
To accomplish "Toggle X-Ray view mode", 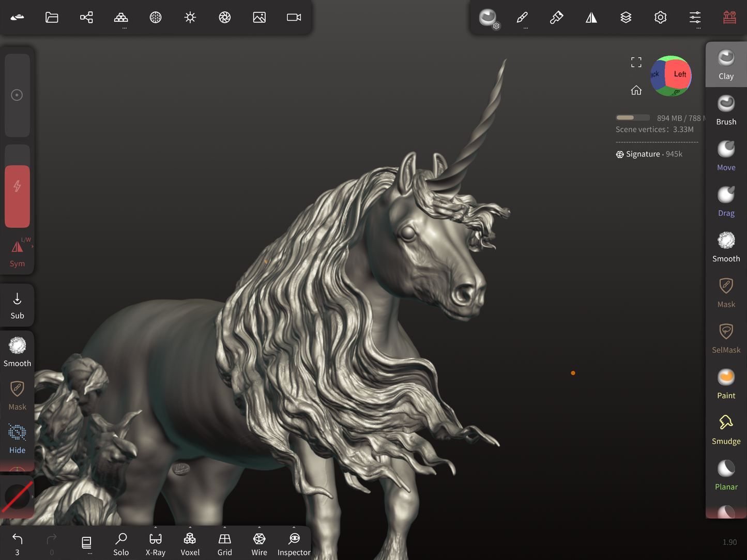I will tap(155, 544).
